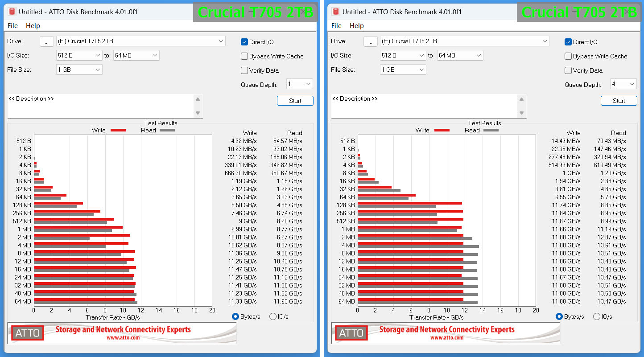The width and height of the screenshot is (644, 357).
Task: Expand the 512 B I/O size dropdown in the right window
Action: click(x=403, y=55)
